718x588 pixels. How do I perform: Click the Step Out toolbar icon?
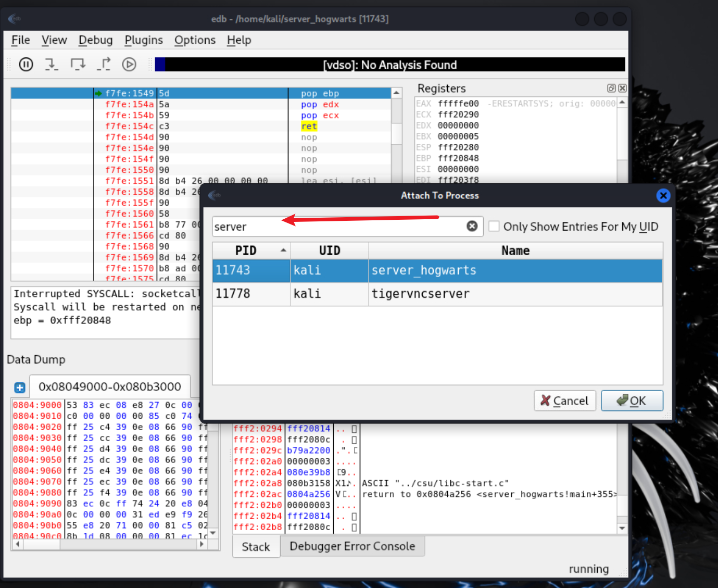(104, 64)
